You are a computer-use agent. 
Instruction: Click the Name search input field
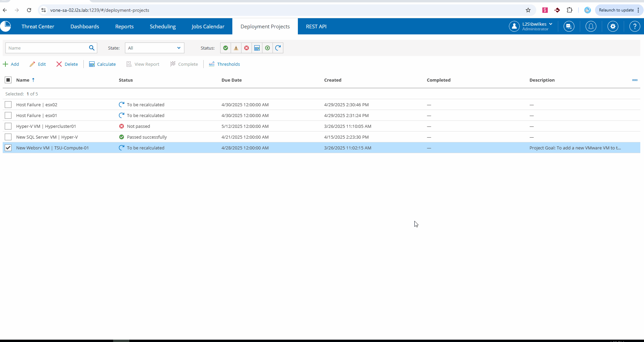(x=47, y=48)
